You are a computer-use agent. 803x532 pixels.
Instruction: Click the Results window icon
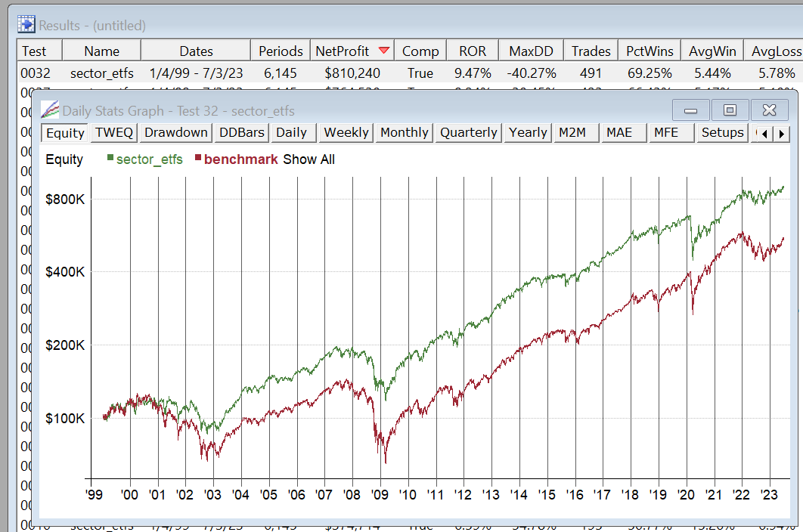pos(26,25)
